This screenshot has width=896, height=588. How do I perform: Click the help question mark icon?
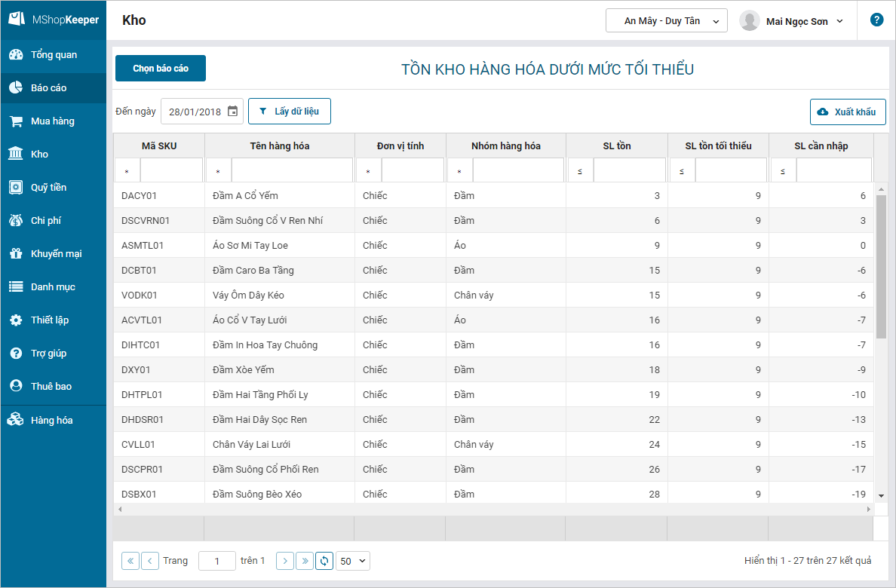(x=876, y=20)
